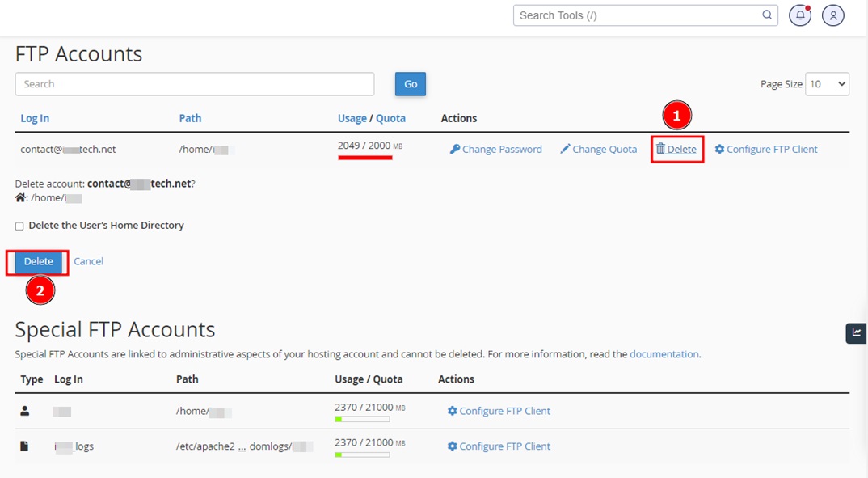Sort accounts by Log In column

35,118
